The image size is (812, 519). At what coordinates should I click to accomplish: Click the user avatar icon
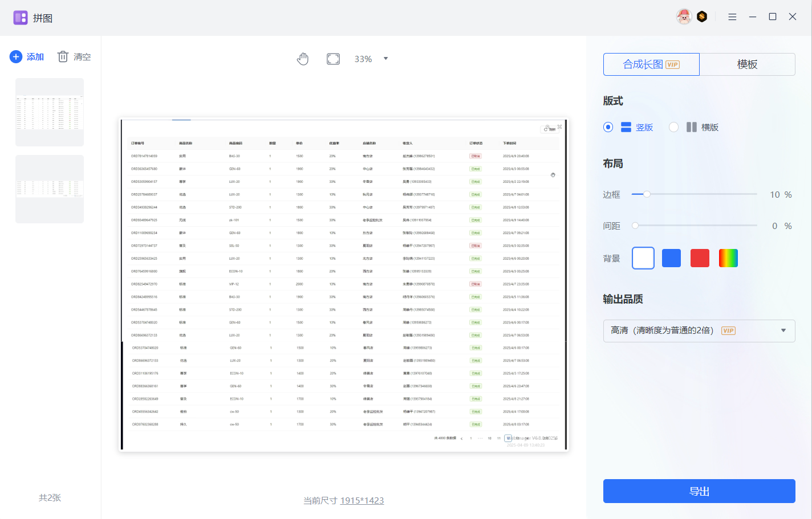click(x=684, y=17)
